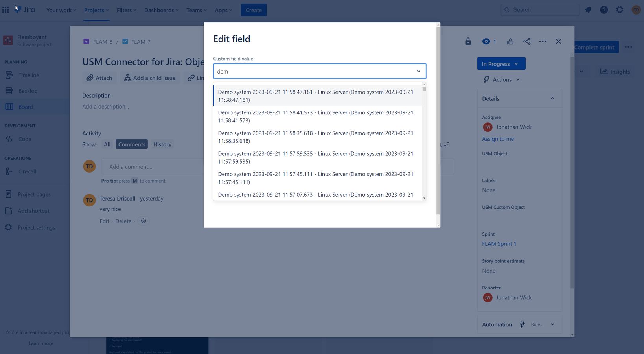Select Demo system 11:58:41.573 option
The width and height of the screenshot is (644, 354).
[x=318, y=116]
